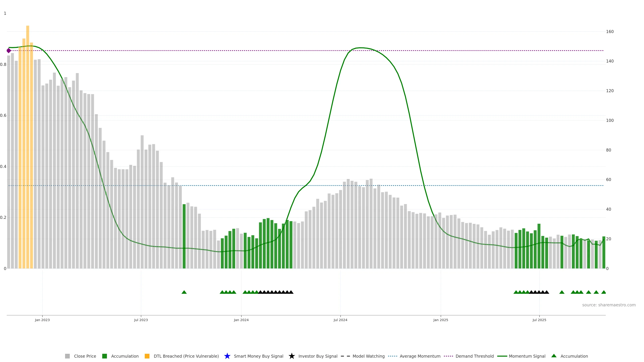This screenshot has width=644, height=362.
Task: Click the green Momentum Signal legend line
Action: (502, 356)
